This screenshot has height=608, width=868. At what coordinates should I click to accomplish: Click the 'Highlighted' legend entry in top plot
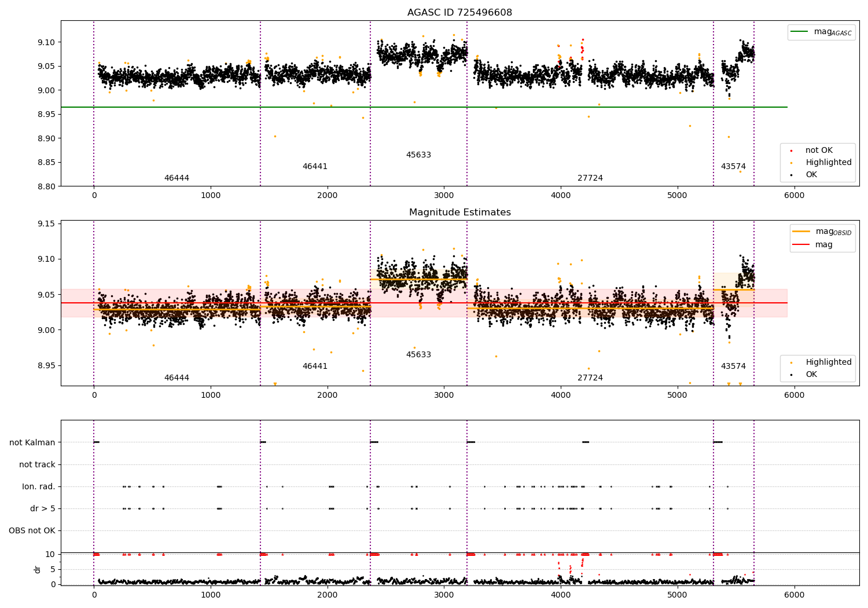click(x=829, y=163)
